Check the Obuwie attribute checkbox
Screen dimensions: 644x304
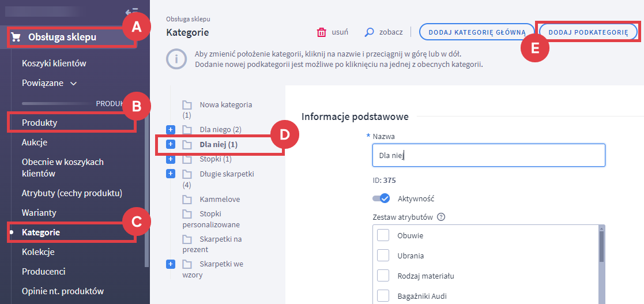click(383, 236)
